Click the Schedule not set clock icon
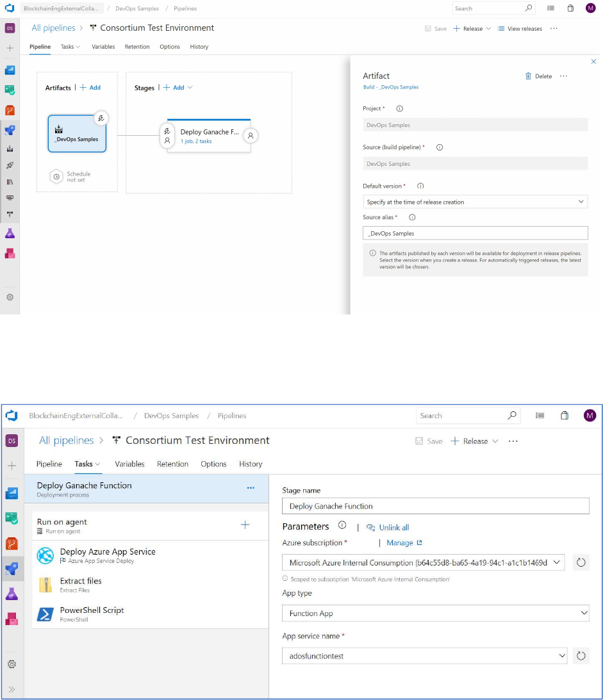Screen dimensions: 603x700 coord(56,177)
